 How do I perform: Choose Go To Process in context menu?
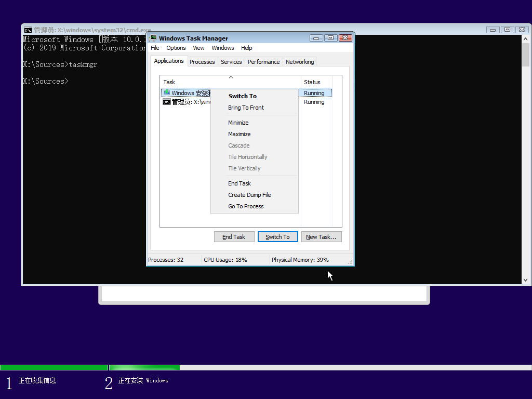point(255,206)
